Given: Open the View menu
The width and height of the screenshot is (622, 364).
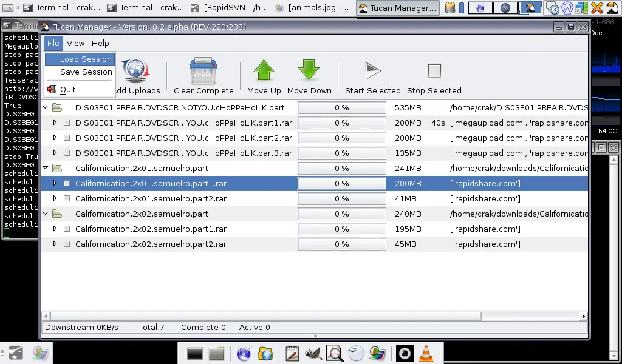Looking at the screenshot, I should click(x=75, y=43).
